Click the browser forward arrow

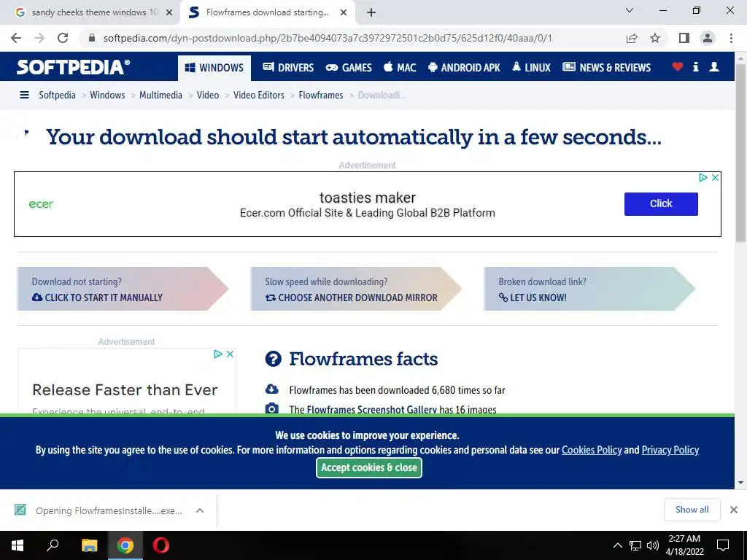coord(39,38)
